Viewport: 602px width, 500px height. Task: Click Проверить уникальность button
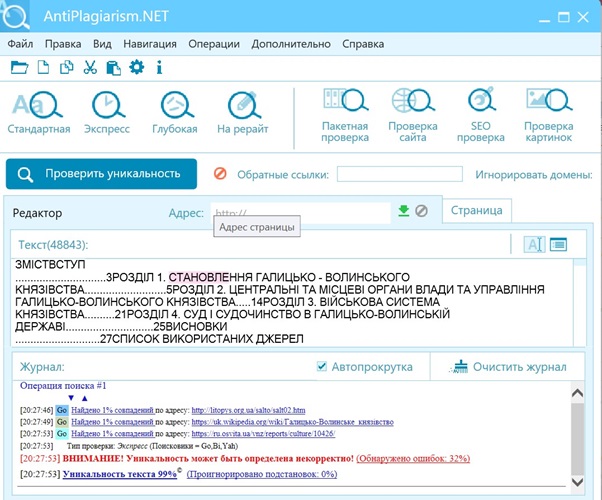101,174
